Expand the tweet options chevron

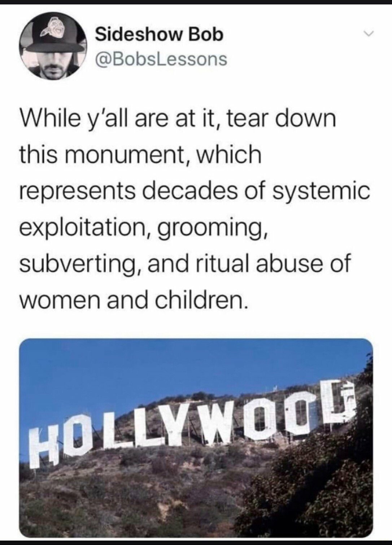coord(368,34)
